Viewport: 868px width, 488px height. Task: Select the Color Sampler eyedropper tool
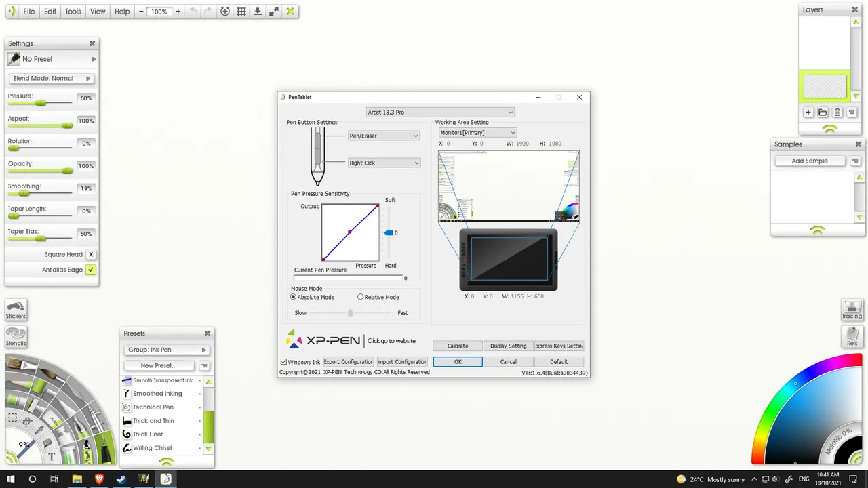coord(39,430)
